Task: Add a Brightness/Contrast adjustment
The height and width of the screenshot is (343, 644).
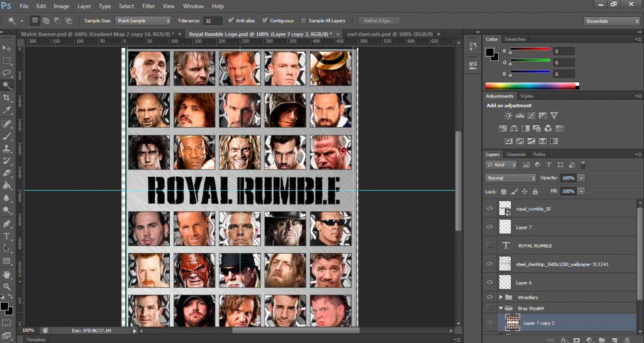Action: pos(508,115)
